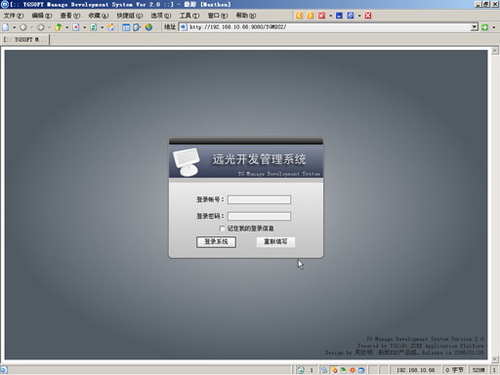
Task: Click the Home page icon
Action: click(x=111, y=27)
